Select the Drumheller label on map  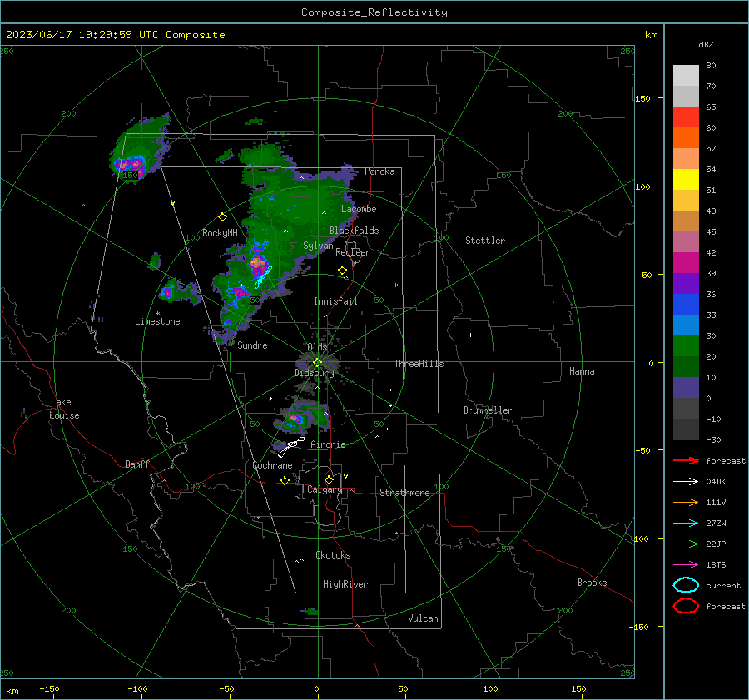488,410
